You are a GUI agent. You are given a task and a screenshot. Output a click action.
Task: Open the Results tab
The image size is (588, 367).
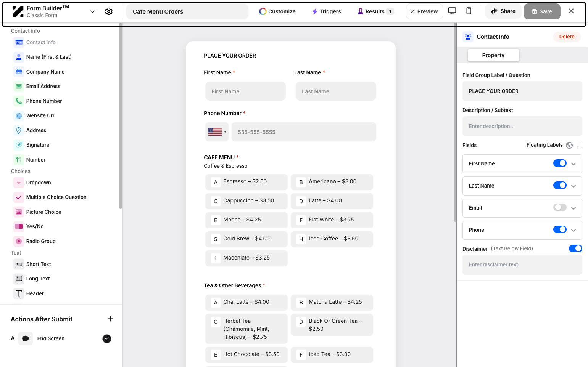pos(375,11)
